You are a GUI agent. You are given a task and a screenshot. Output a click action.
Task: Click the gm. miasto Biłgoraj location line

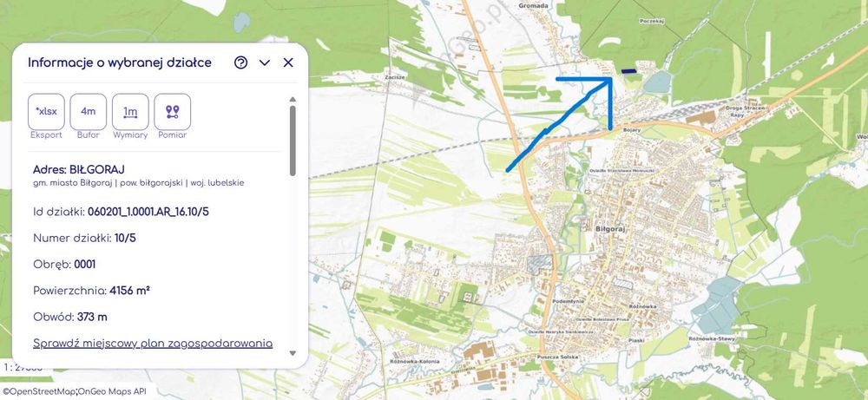click(138, 183)
